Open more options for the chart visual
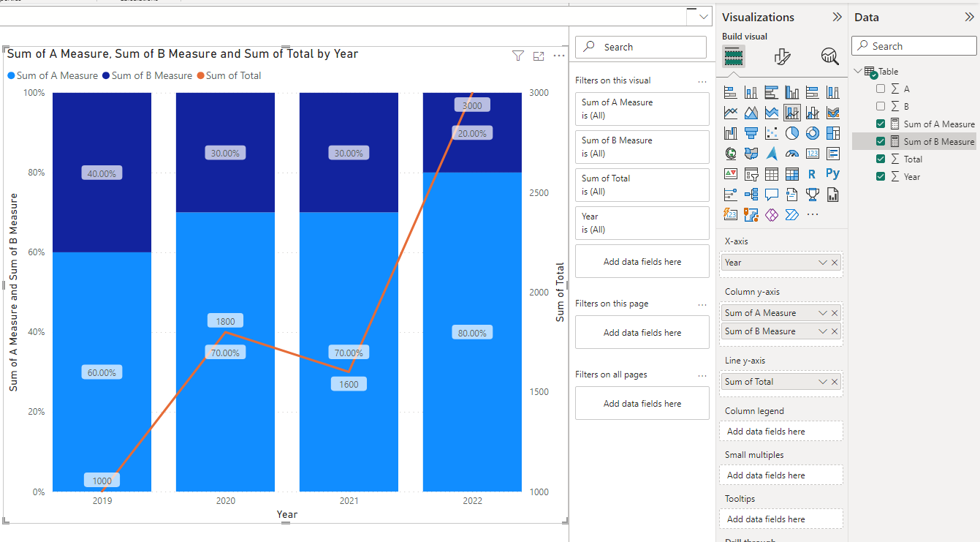Image resolution: width=980 pixels, height=542 pixels. click(x=559, y=56)
